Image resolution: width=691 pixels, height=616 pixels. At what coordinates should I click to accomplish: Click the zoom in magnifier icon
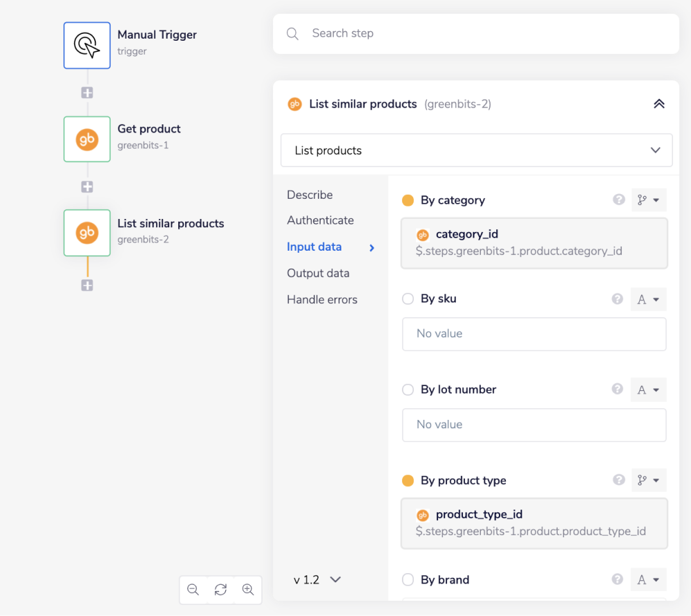248,590
